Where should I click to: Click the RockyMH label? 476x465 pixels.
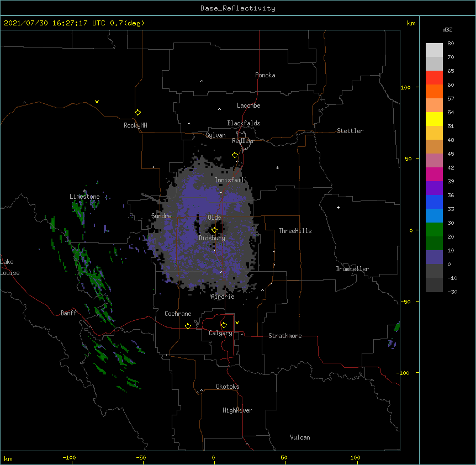(x=135, y=125)
